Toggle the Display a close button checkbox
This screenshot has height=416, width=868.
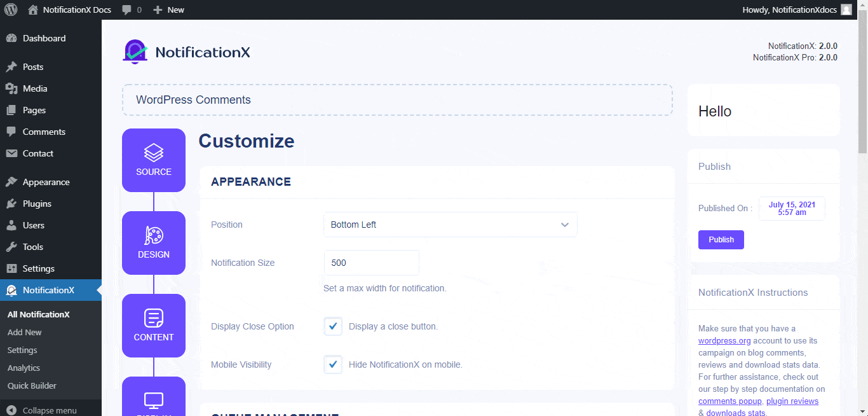[333, 326]
